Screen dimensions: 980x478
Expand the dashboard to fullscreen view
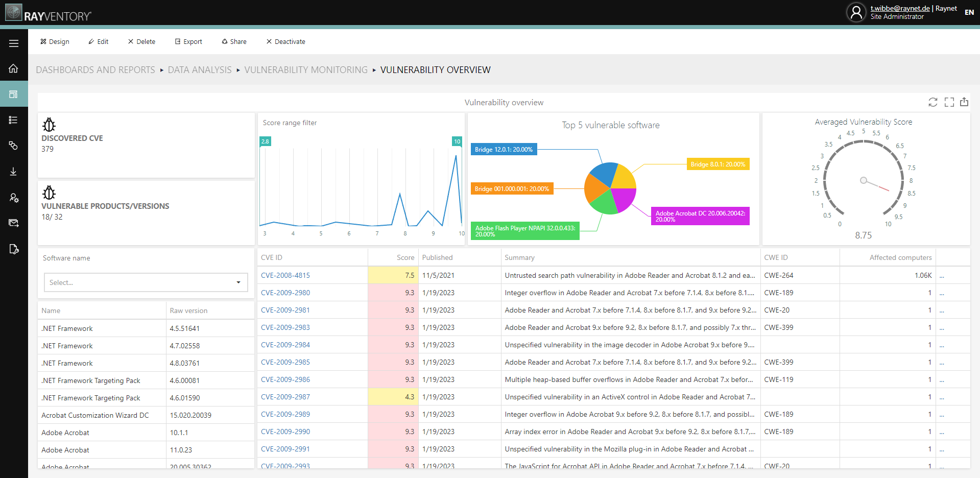pyautogui.click(x=949, y=102)
